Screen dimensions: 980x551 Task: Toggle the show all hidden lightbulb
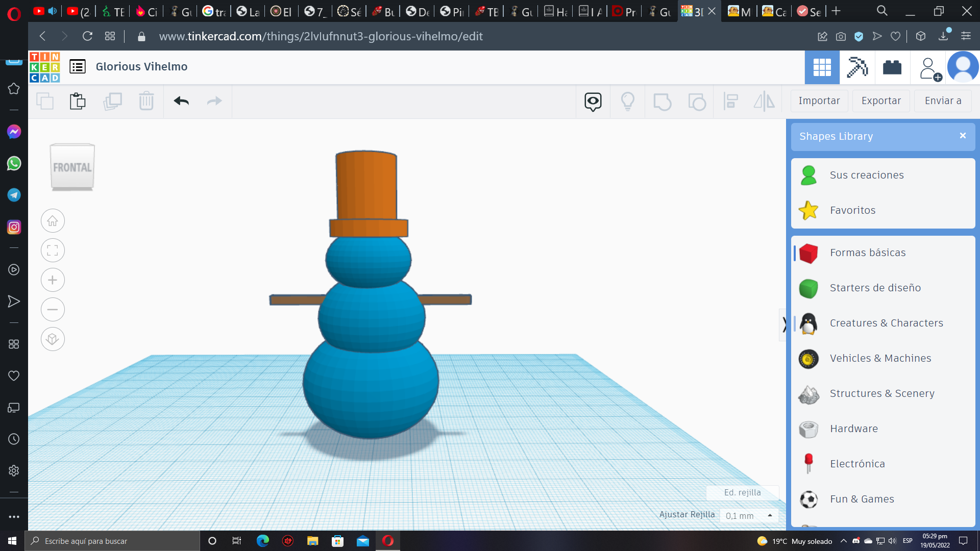627,101
